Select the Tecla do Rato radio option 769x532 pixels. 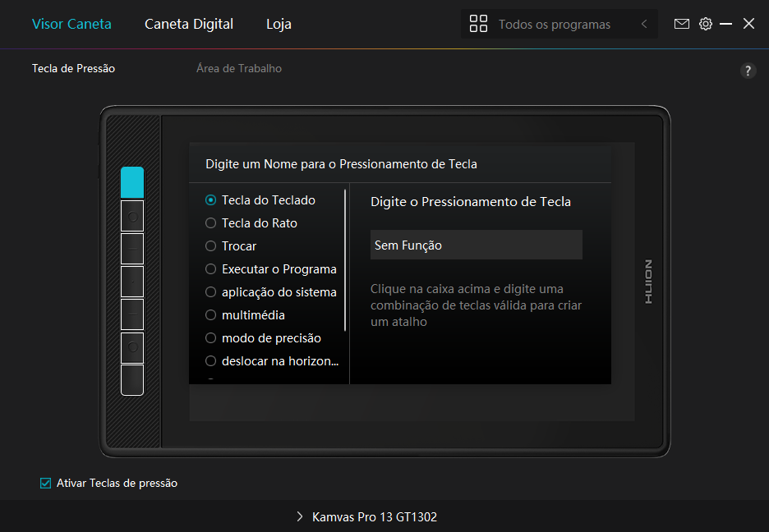pyautogui.click(x=211, y=223)
